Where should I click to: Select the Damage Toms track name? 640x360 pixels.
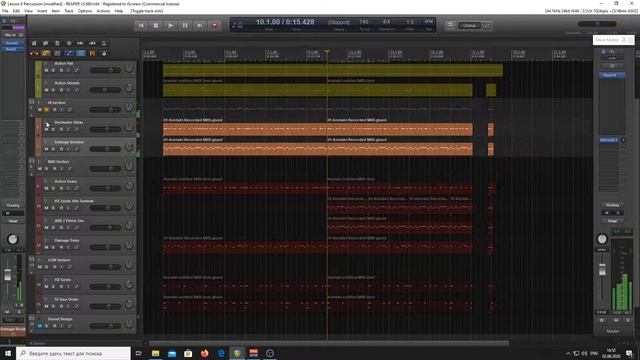coord(67,240)
